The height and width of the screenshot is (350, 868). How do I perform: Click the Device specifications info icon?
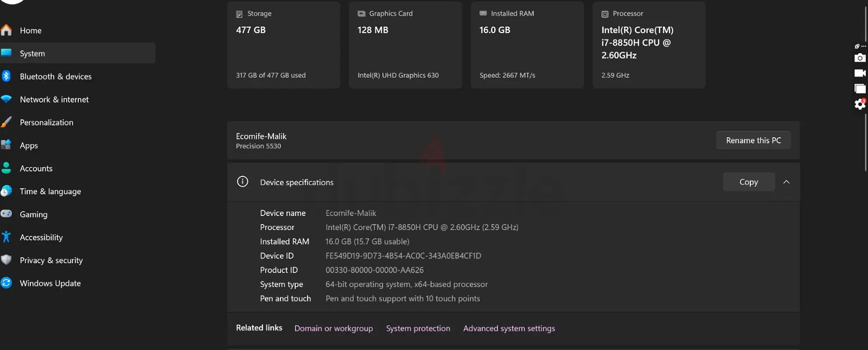click(242, 182)
